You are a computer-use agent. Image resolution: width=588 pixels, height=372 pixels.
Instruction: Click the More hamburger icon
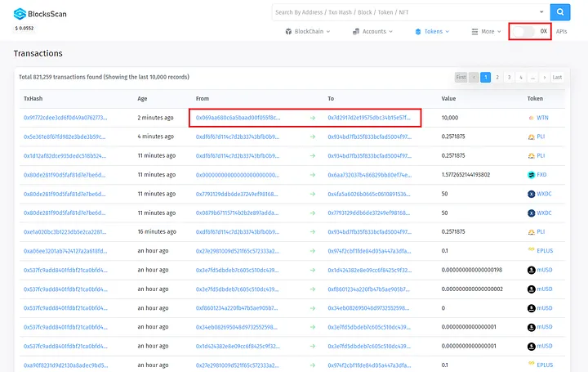[x=474, y=32]
